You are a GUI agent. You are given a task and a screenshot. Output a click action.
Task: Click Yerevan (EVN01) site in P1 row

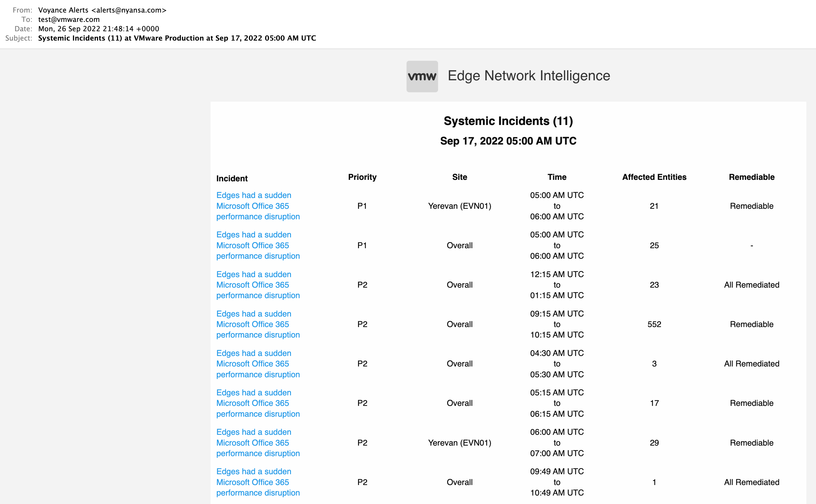point(460,206)
